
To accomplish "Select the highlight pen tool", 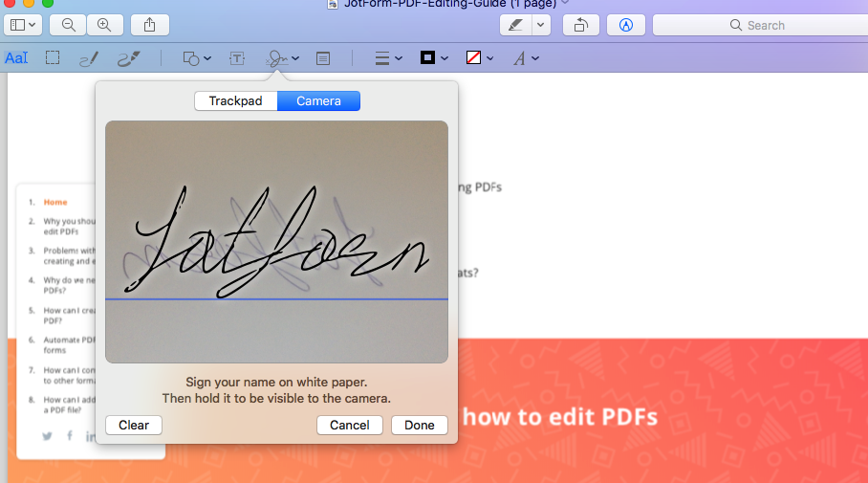I will 515,25.
